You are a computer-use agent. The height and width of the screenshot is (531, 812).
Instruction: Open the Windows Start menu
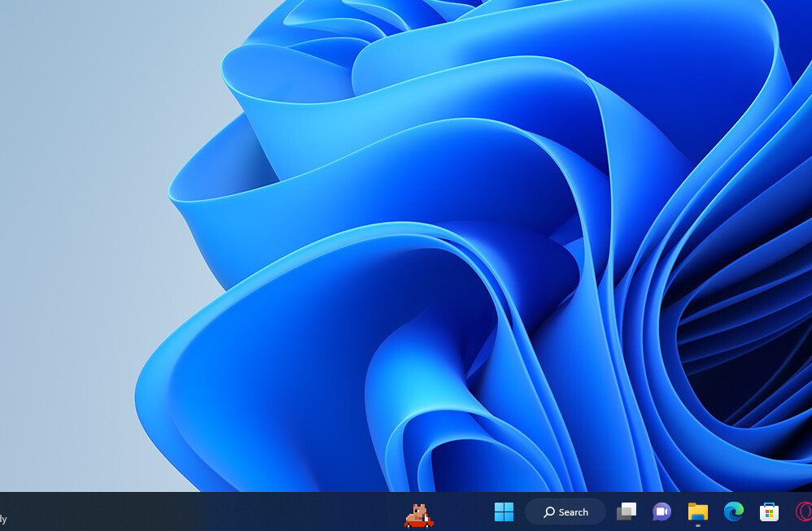(x=504, y=511)
